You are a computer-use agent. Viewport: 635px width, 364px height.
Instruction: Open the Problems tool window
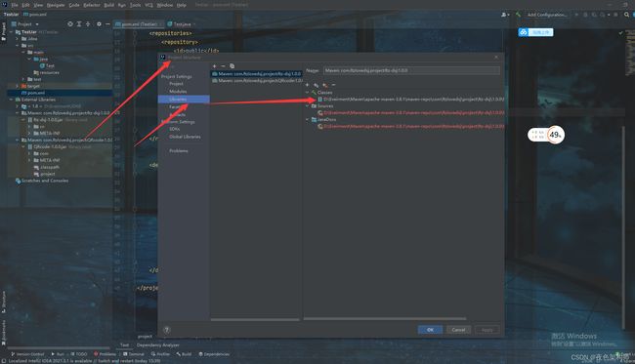[x=105, y=354]
